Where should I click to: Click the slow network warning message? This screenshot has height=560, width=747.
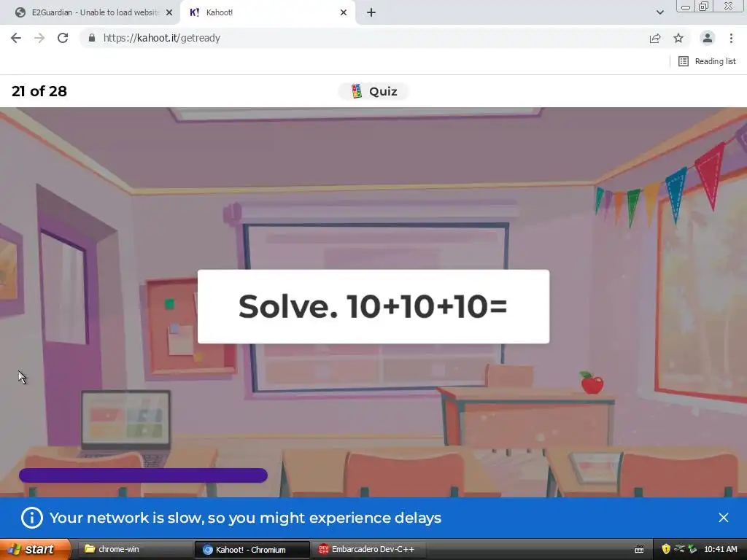tap(245, 518)
